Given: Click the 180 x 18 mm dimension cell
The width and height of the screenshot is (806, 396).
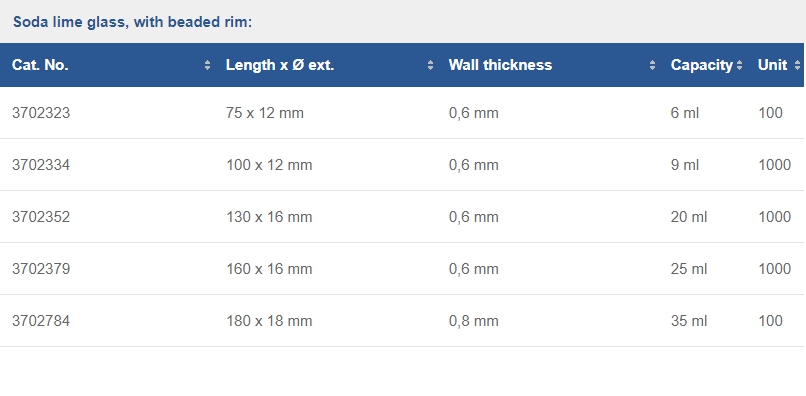Looking at the screenshot, I should pyautogui.click(x=269, y=321).
